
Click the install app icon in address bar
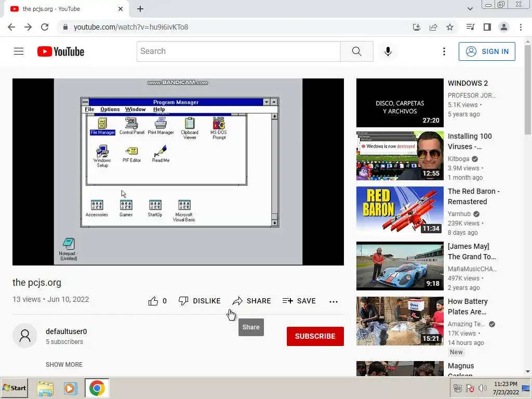416,27
